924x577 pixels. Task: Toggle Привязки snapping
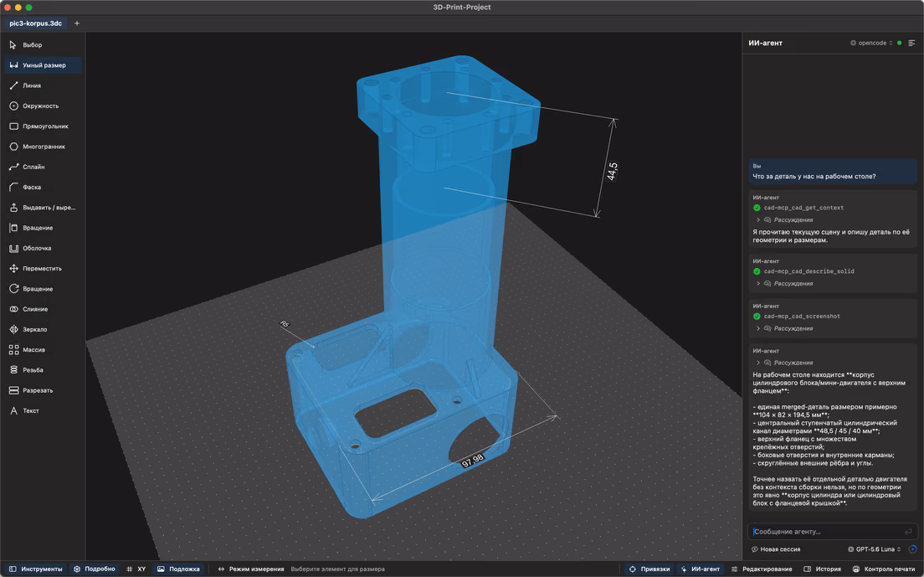coord(649,569)
